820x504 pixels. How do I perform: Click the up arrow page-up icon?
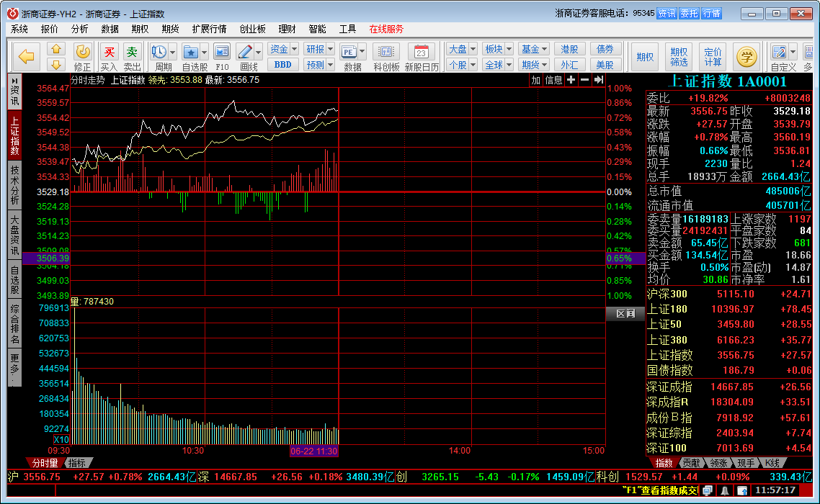click(x=56, y=49)
